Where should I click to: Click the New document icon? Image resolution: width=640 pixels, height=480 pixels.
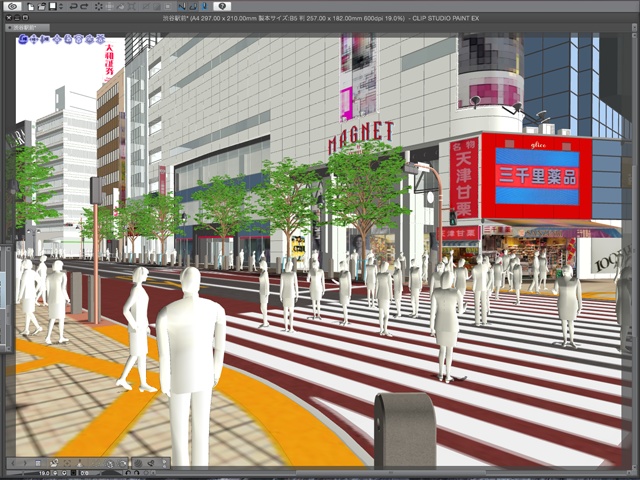coord(31,7)
